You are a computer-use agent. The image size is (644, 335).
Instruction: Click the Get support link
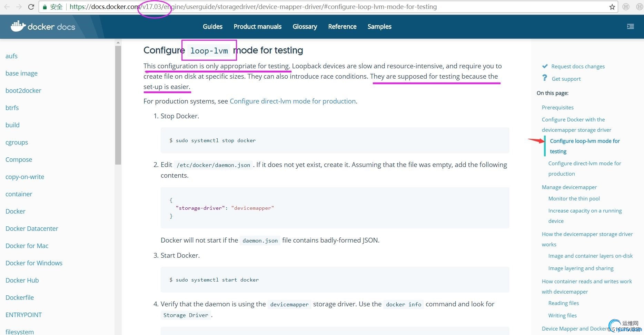(566, 79)
